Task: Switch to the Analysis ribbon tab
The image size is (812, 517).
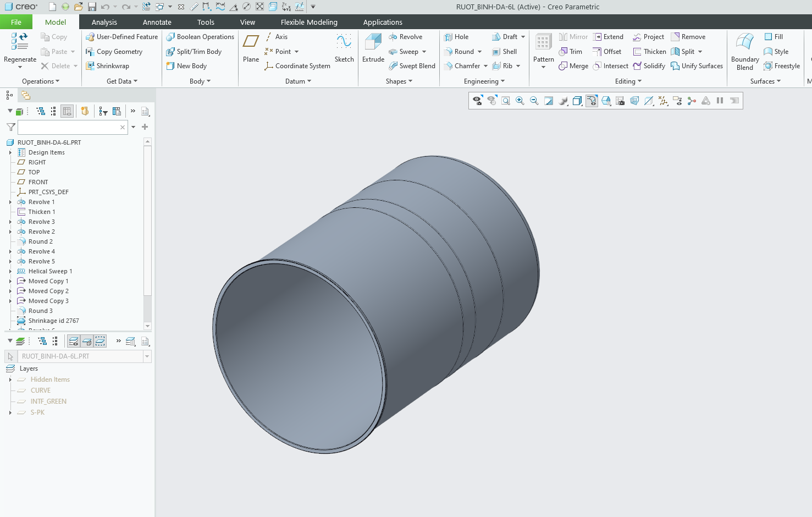Action: (104, 22)
